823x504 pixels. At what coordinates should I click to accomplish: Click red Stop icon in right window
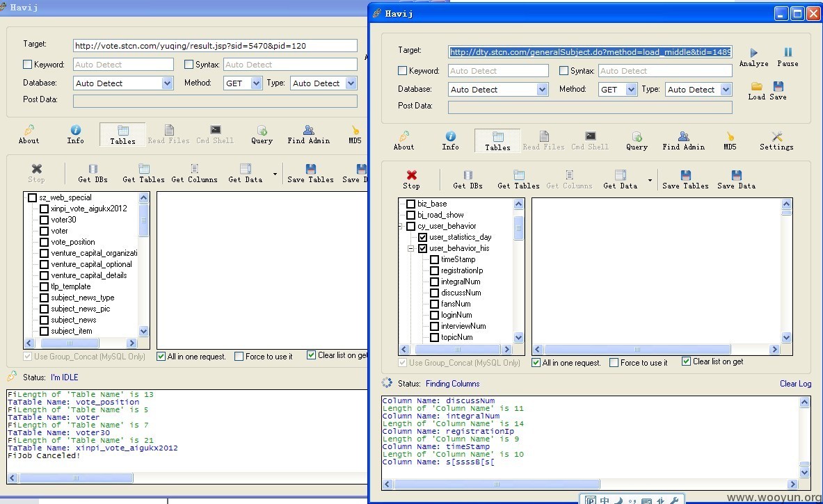(412, 175)
